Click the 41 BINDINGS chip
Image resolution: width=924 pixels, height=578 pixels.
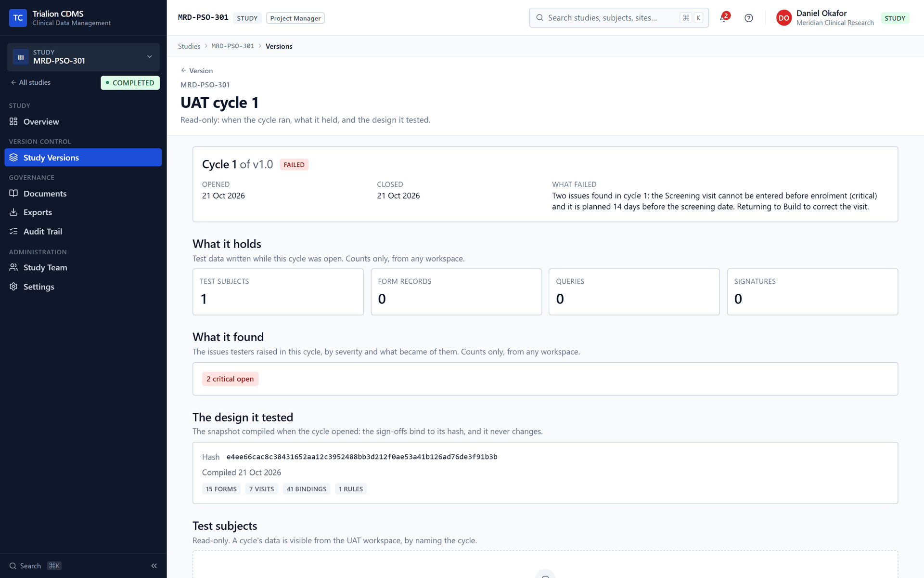pos(307,489)
